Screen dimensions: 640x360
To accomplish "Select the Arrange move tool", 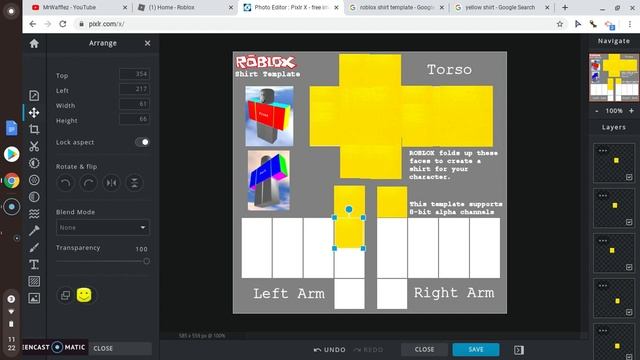I will [34, 113].
